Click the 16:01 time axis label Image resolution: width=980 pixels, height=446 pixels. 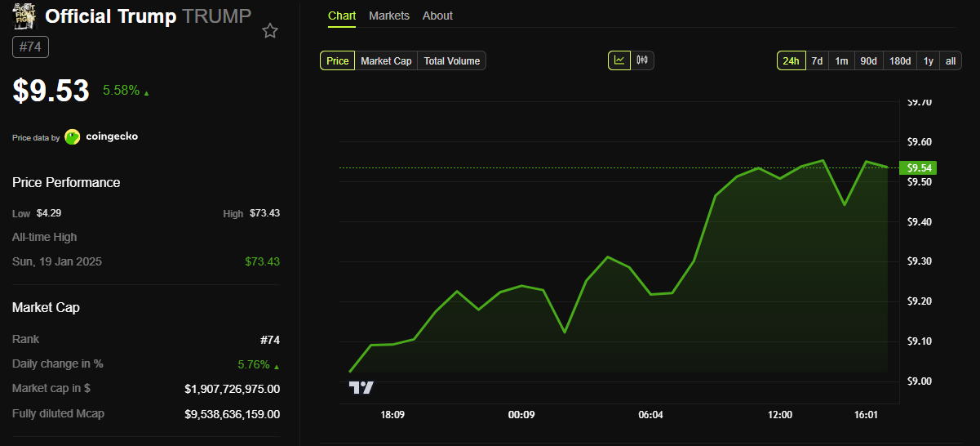click(x=866, y=415)
